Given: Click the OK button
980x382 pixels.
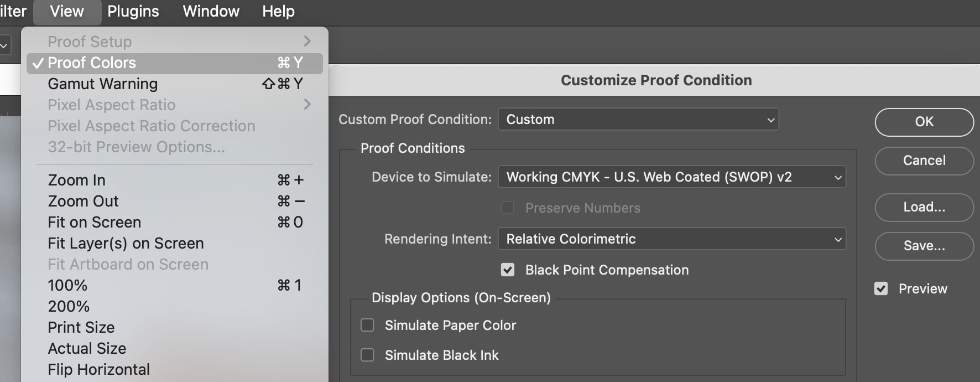Looking at the screenshot, I should (924, 122).
